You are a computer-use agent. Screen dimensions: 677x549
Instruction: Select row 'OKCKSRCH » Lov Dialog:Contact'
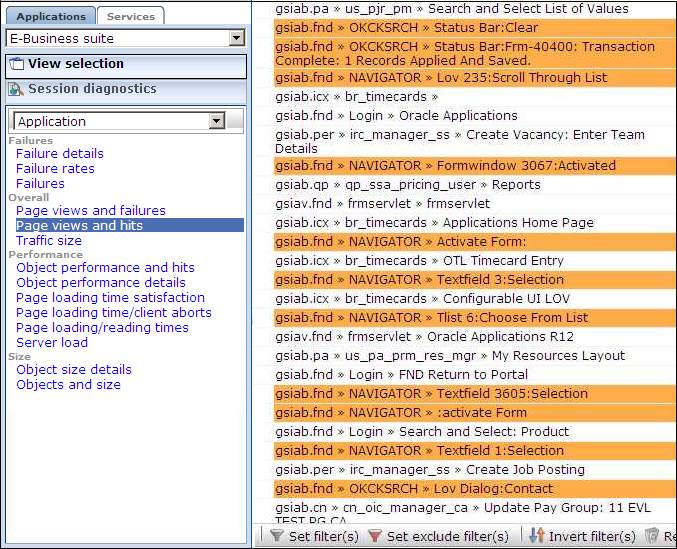(x=475, y=489)
